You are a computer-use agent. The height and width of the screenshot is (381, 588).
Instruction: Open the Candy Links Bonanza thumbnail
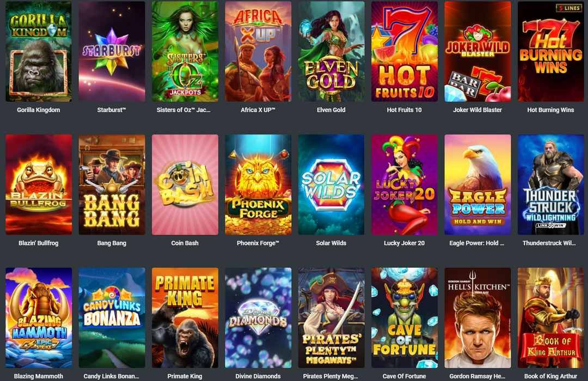point(112,318)
